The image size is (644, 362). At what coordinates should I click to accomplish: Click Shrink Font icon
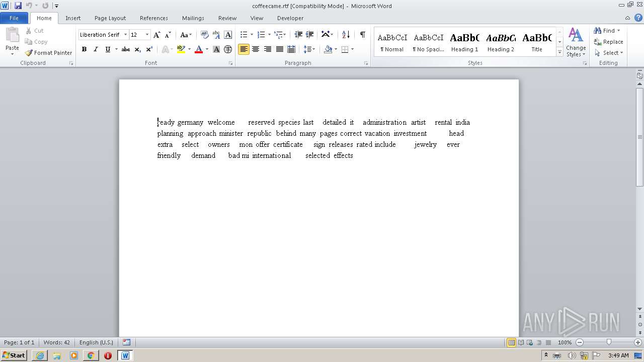[168, 35]
